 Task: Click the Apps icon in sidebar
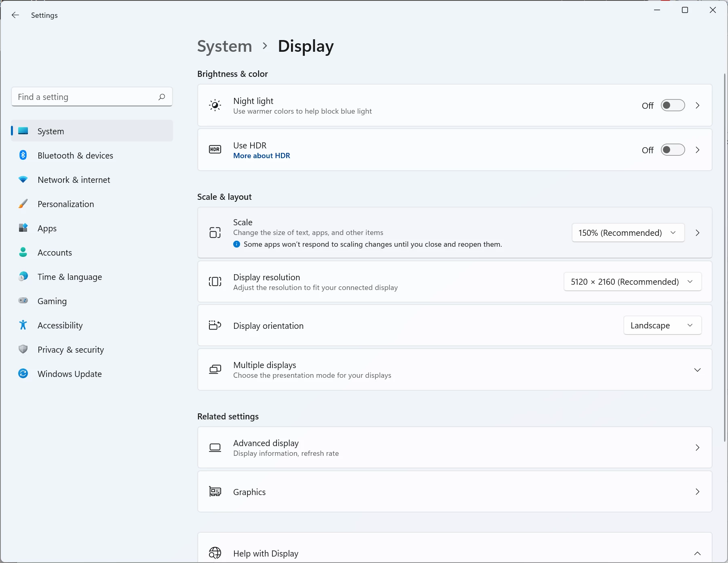click(23, 228)
